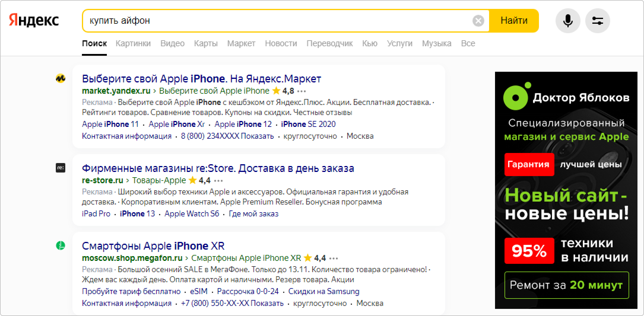This screenshot has height=316, width=644.
Task: Click the re:Store favicon
Action: coord(61,168)
